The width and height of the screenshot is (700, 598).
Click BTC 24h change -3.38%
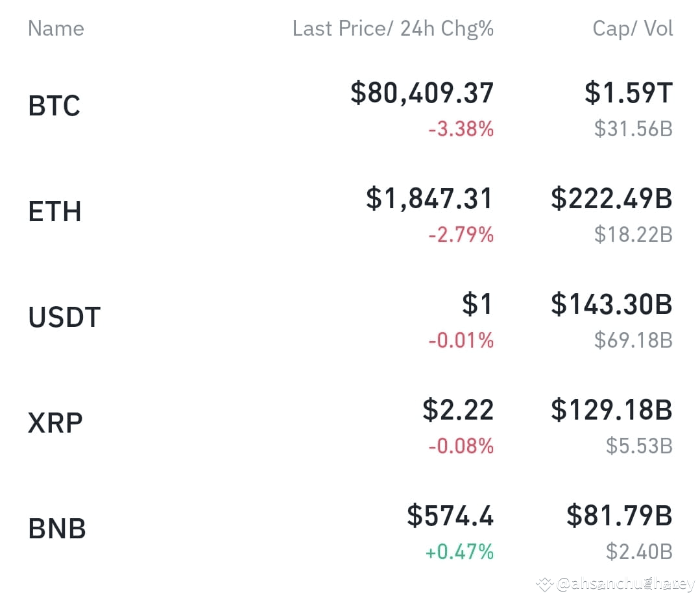click(x=461, y=129)
